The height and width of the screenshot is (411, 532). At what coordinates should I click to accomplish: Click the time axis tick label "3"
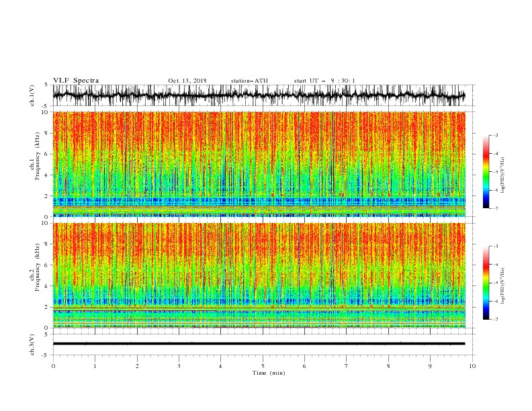[x=179, y=366]
